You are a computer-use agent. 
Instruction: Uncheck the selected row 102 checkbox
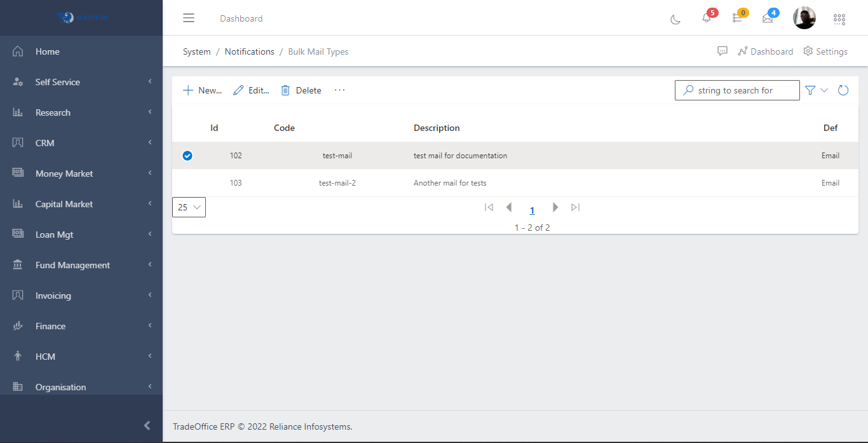[x=187, y=156]
